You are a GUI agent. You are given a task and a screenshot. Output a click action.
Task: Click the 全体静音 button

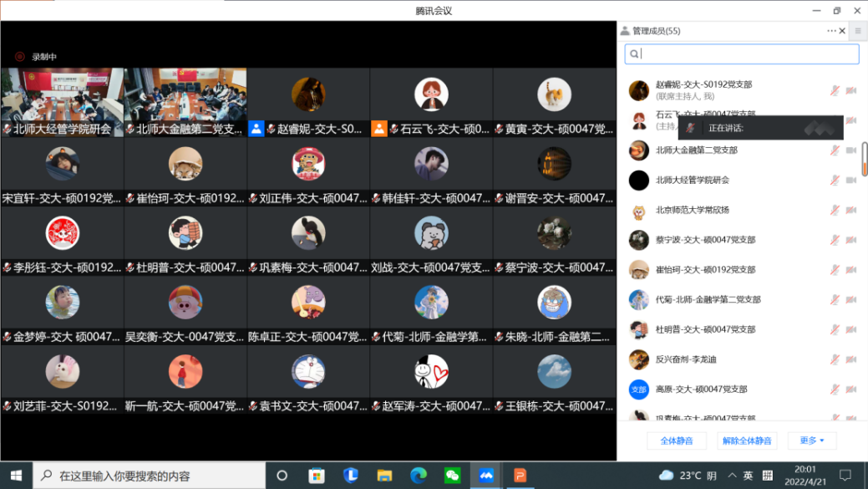(x=676, y=441)
